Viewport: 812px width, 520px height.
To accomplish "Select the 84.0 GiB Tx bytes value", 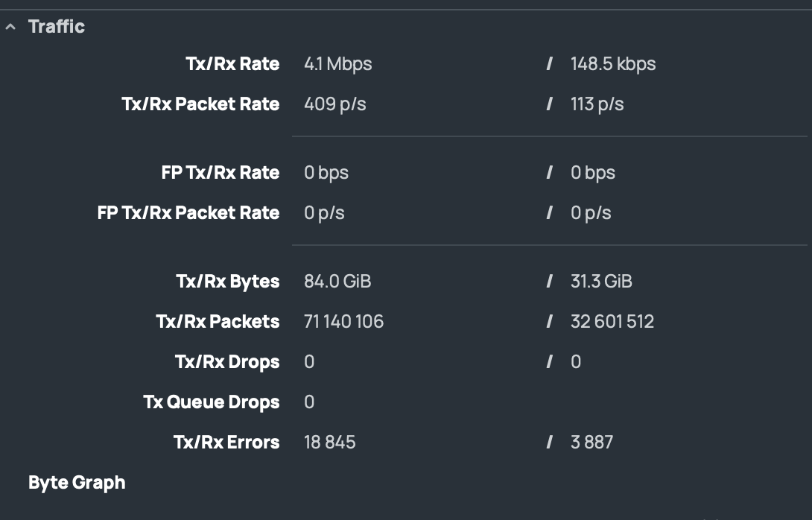I will click(337, 282).
